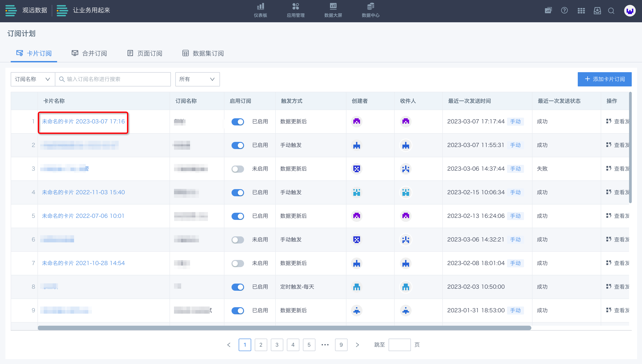Enable subscription toggle in row 3

(x=238, y=169)
